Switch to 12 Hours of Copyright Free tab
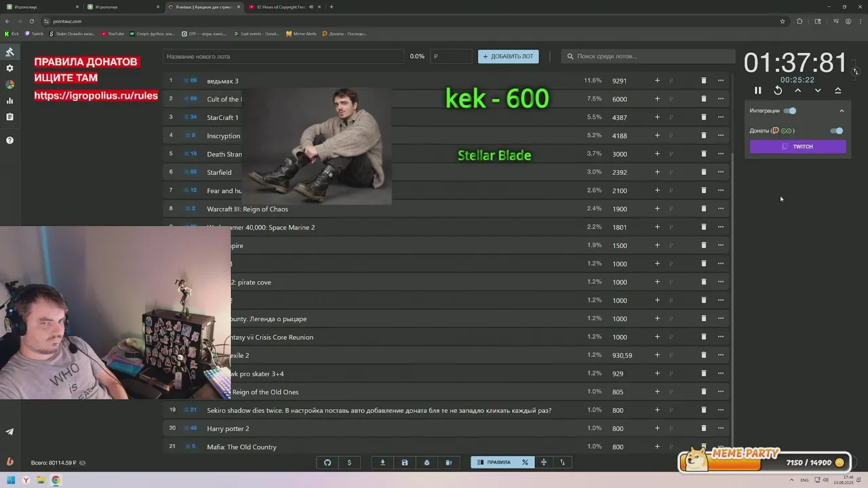 click(285, 7)
